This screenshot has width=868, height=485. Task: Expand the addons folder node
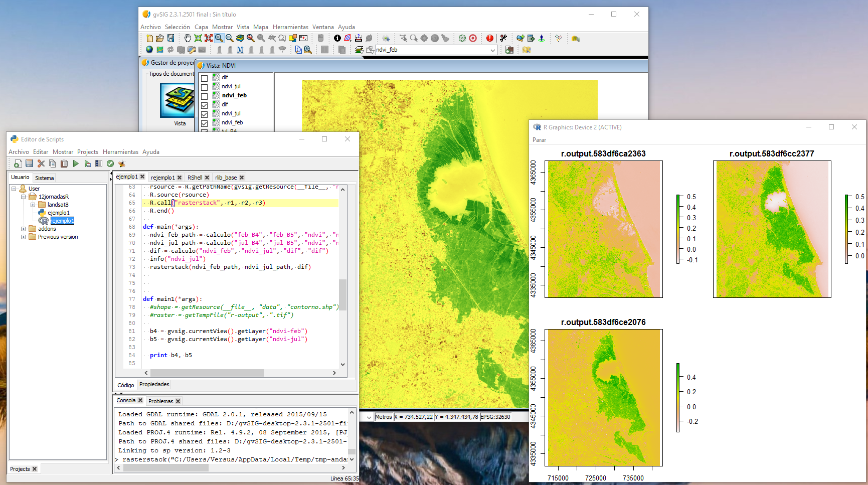point(24,229)
